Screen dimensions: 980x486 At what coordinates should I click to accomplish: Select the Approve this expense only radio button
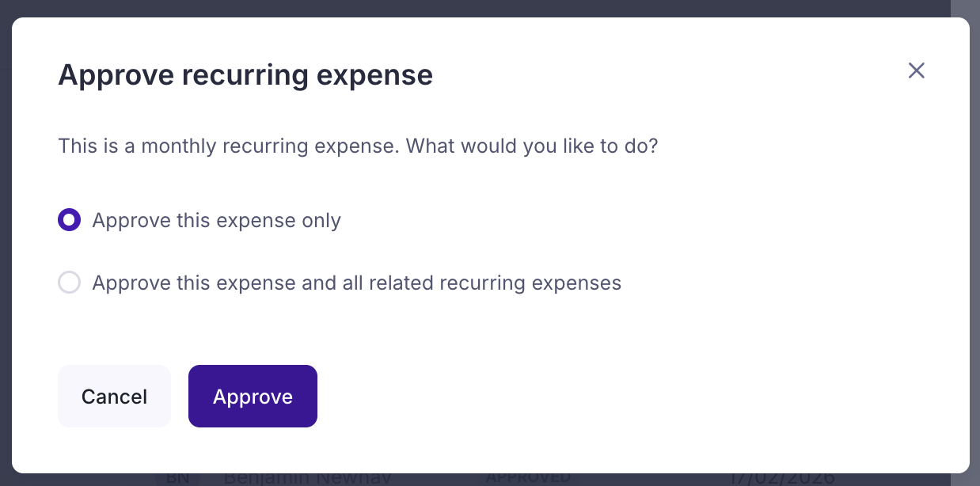70,220
